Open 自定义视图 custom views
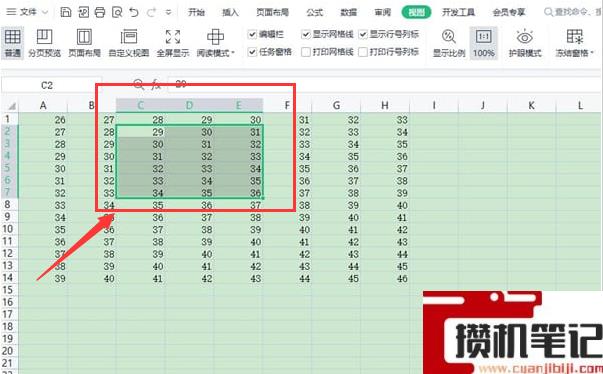Image resolution: width=603 pixels, height=374 pixels. pos(128,43)
